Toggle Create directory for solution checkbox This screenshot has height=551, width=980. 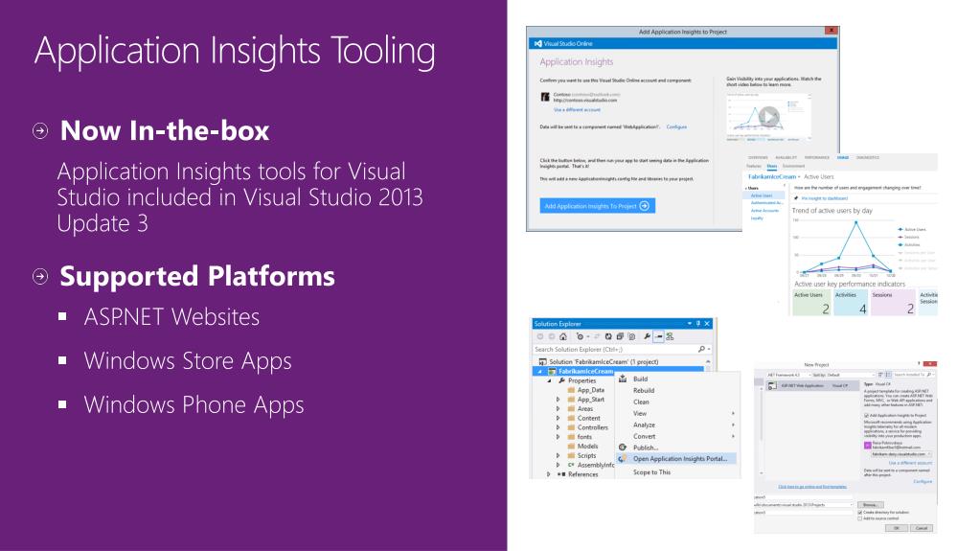(860, 513)
